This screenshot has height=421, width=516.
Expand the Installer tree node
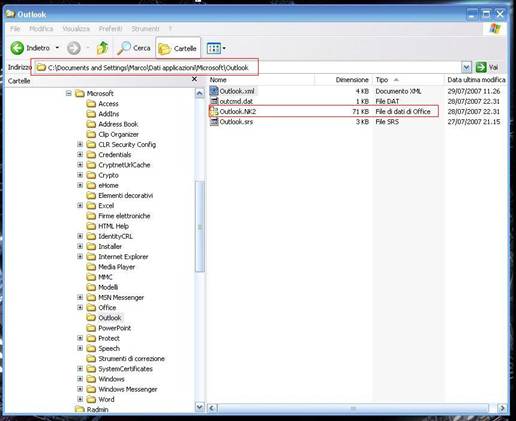tap(80, 246)
